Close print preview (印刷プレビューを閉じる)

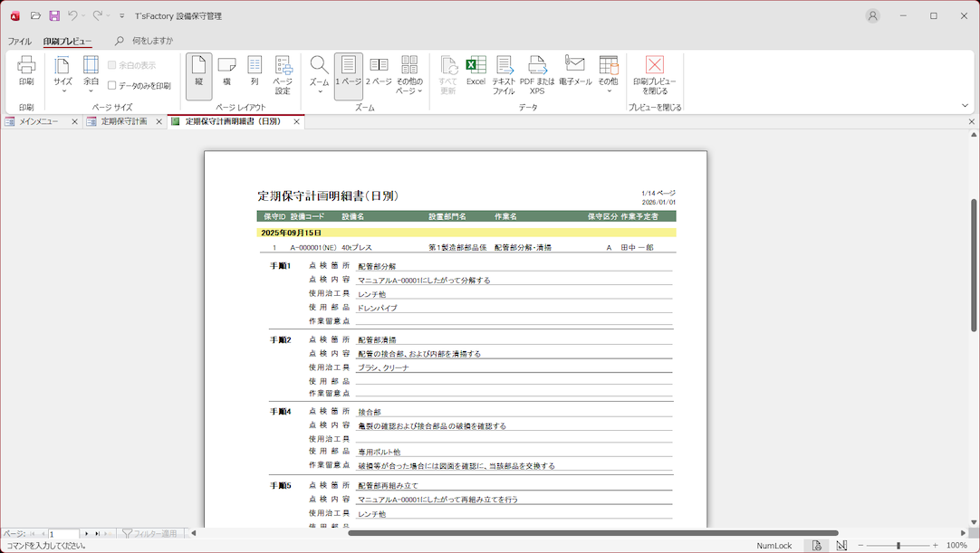coord(654,74)
